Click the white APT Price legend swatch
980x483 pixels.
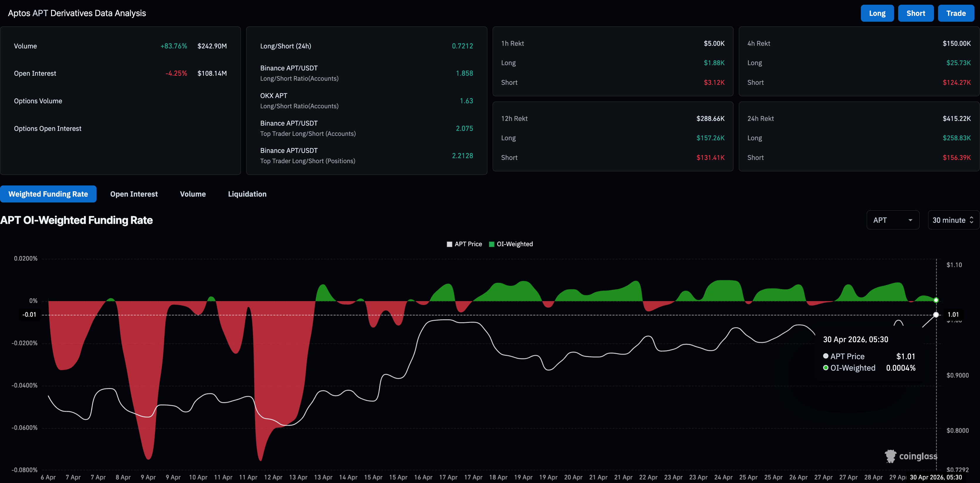coord(449,244)
